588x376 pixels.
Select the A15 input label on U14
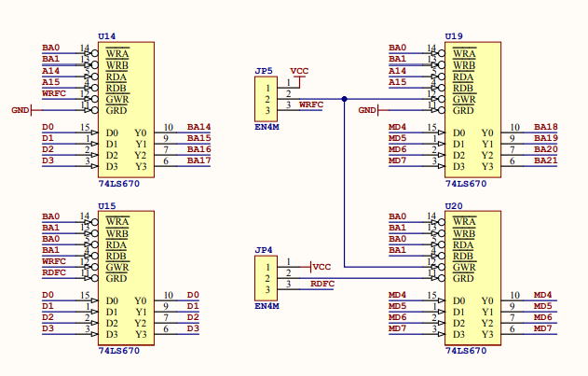pos(51,82)
